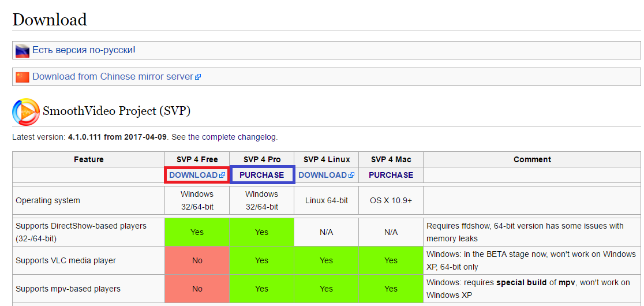Click the OS X 10.9+ cell
The height and width of the screenshot is (306, 644).
[x=391, y=201]
